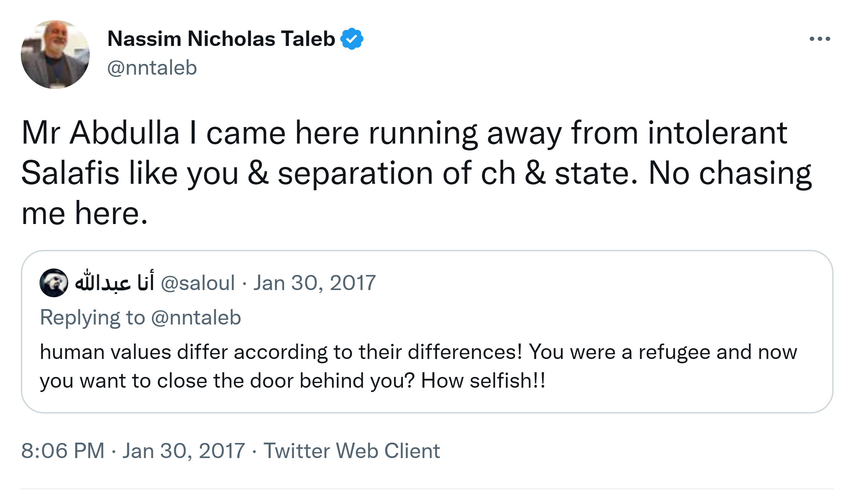This screenshot has height=504, width=853.
Task: Click "me here." on the tweet's last line
Action: coord(85,214)
